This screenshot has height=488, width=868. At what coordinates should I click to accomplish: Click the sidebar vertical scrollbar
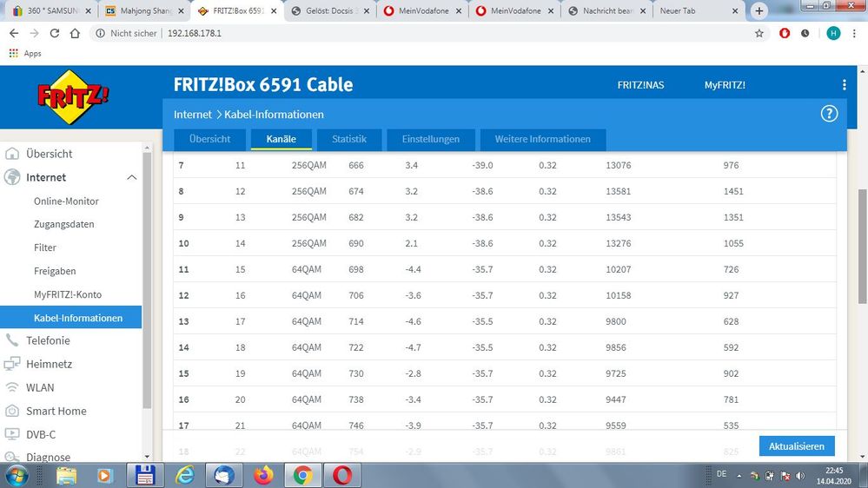tap(147, 280)
